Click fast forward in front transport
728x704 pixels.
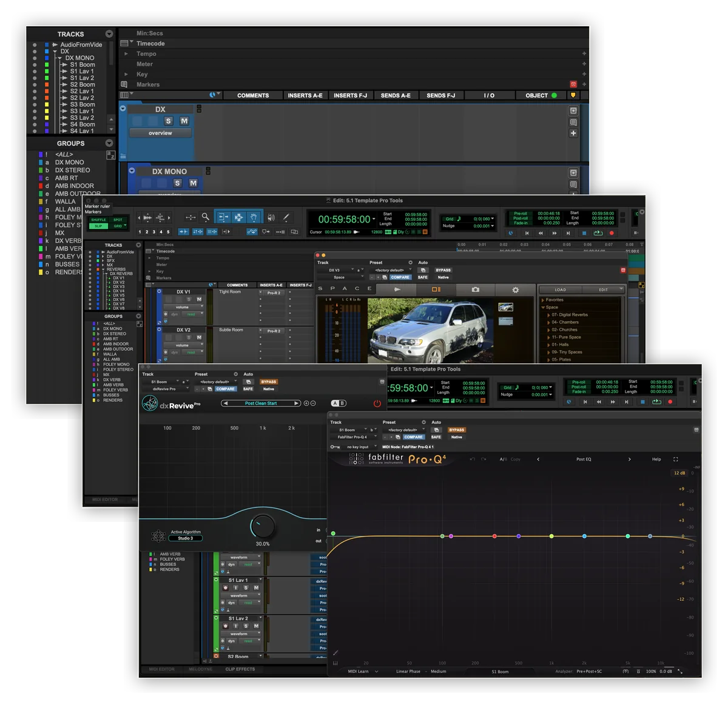[613, 402]
